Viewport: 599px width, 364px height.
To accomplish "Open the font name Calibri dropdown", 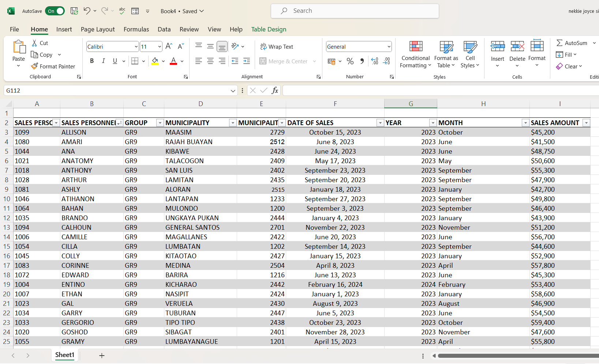I will [x=136, y=46].
